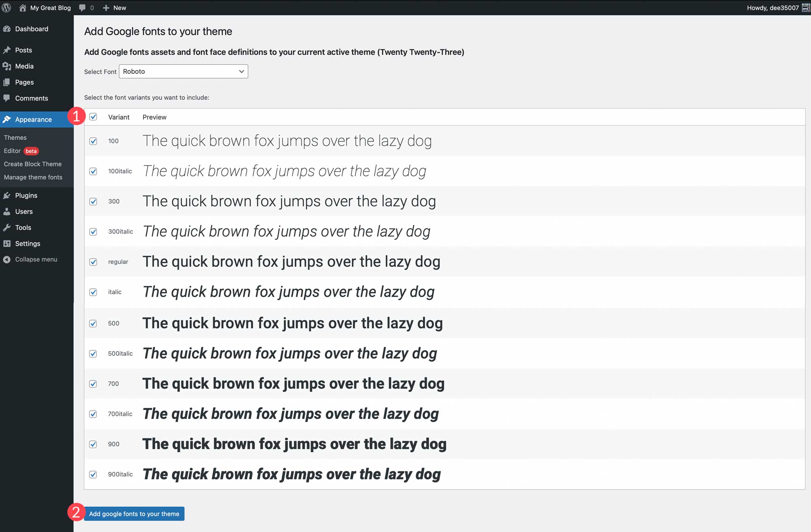Uncheck the 900 weight font variant
Screen dimensions: 811x532
tap(93, 444)
